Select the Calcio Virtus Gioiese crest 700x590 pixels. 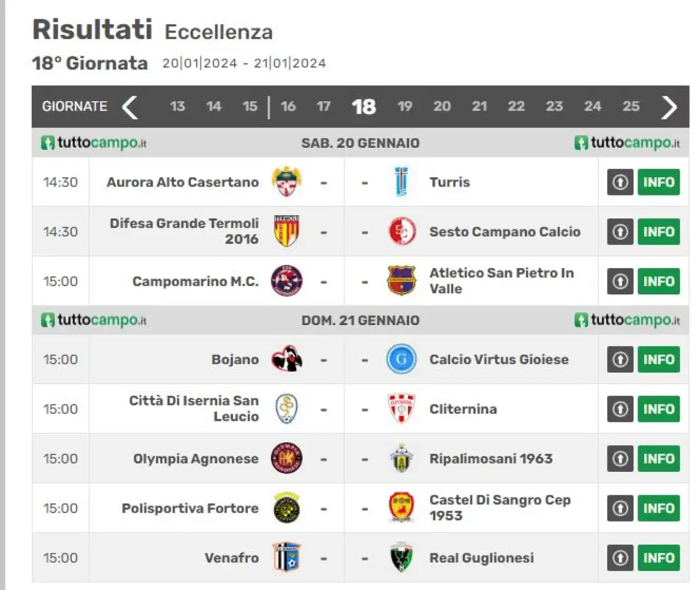coord(401,359)
